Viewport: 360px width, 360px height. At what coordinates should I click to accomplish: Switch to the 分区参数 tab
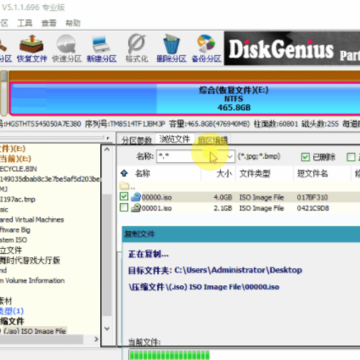(x=137, y=140)
